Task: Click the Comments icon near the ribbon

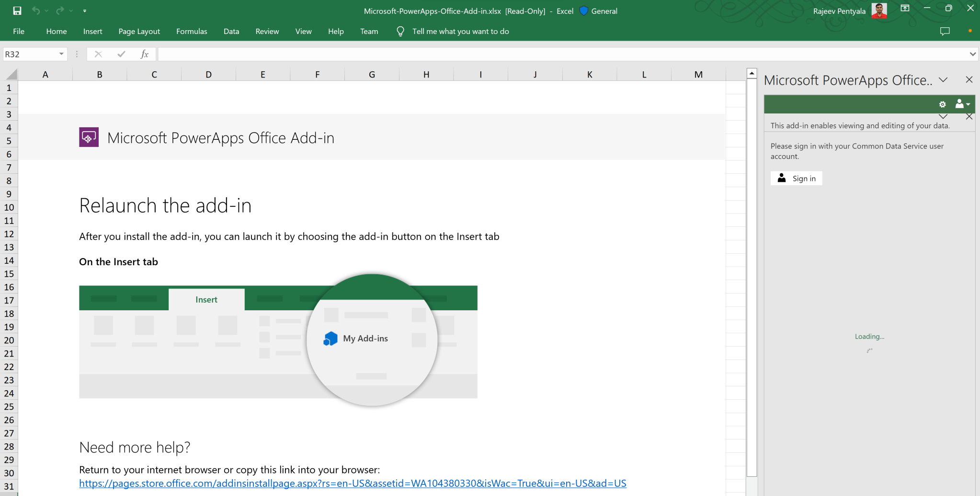Action: pos(944,31)
